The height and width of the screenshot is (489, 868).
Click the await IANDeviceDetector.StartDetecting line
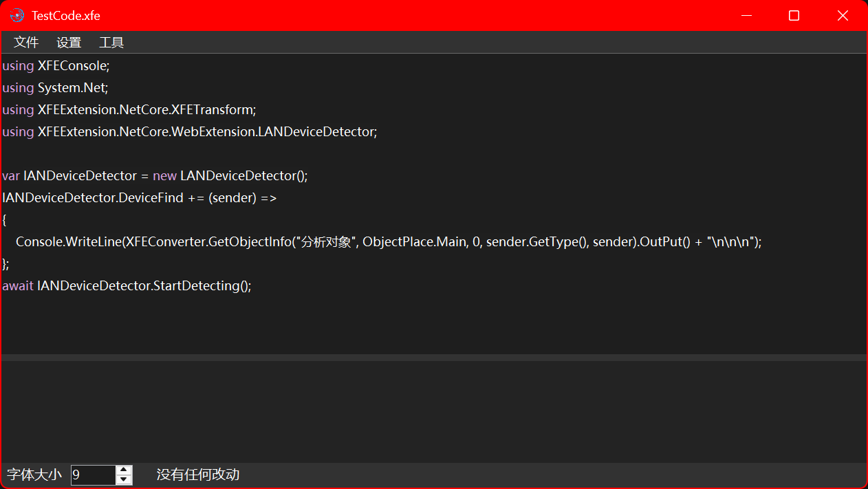[126, 285]
